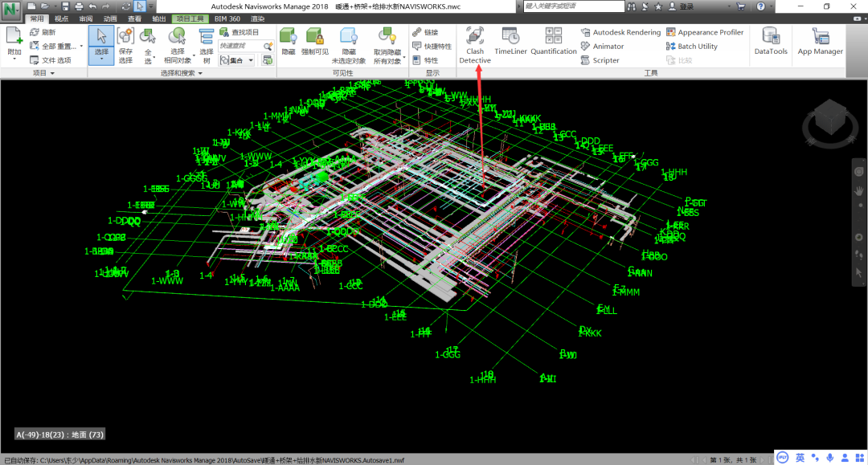Toggle the 快捷特性 (quick properties) display

click(432, 47)
